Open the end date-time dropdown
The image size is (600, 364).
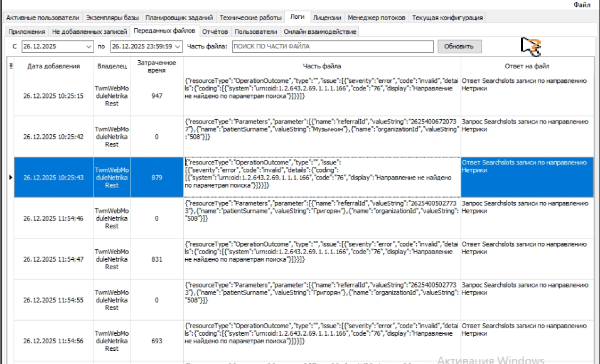pyautogui.click(x=178, y=46)
